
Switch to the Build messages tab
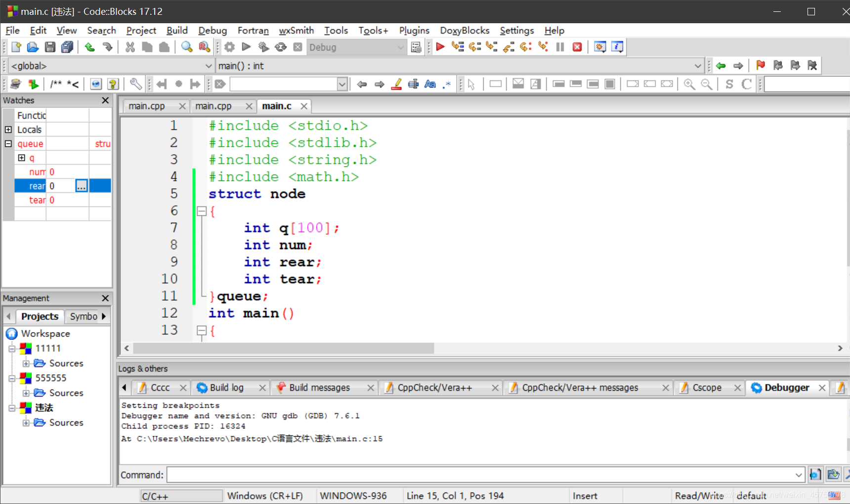[319, 388]
